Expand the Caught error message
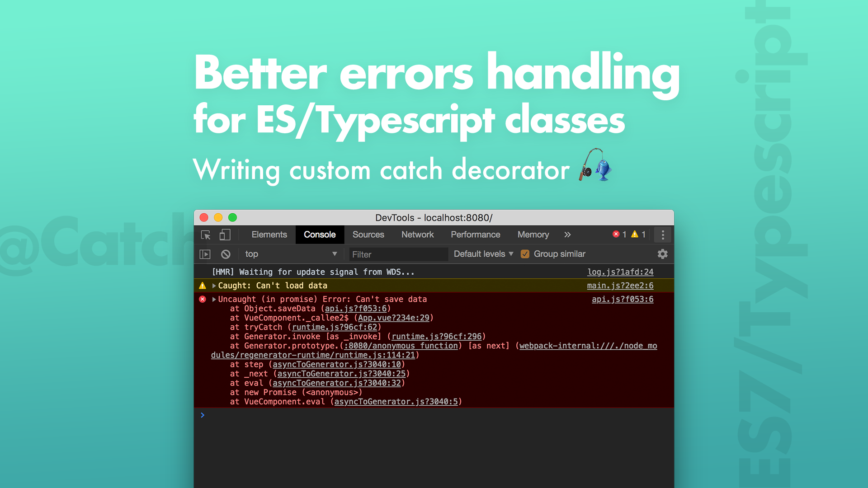868x488 pixels. click(215, 286)
